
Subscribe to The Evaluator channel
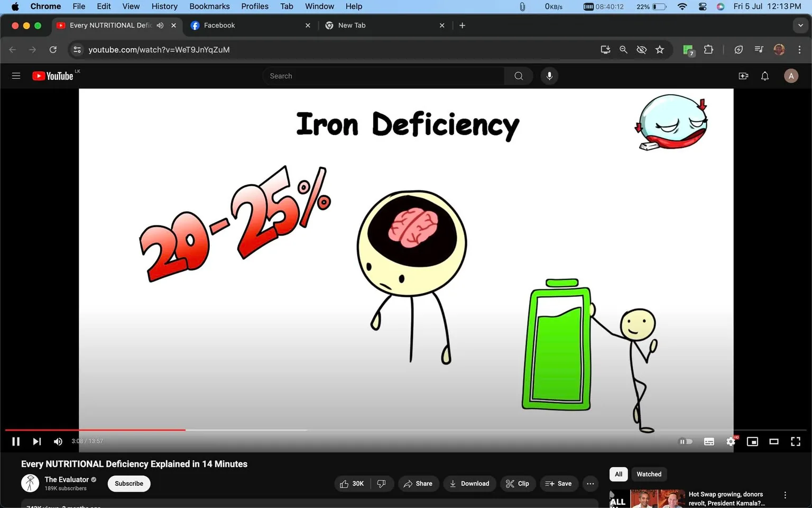click(128, 483)
